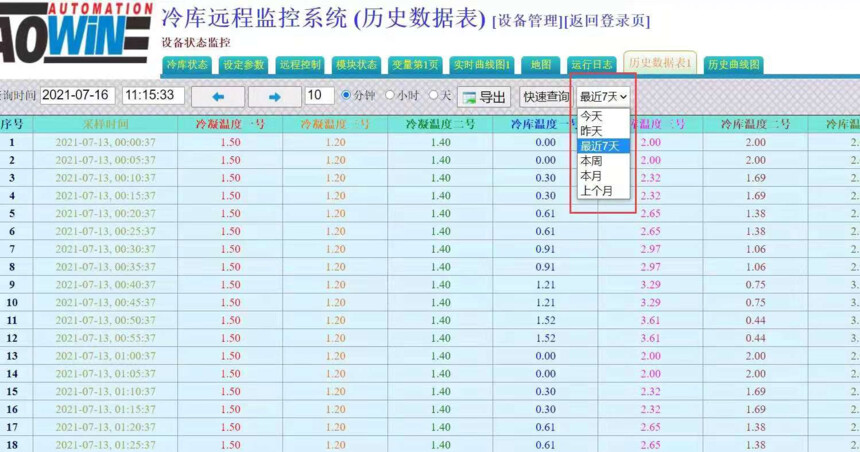
Task: Click the query date field 2021-07-16
Action: pyautogui.click(x=77, y=95)
